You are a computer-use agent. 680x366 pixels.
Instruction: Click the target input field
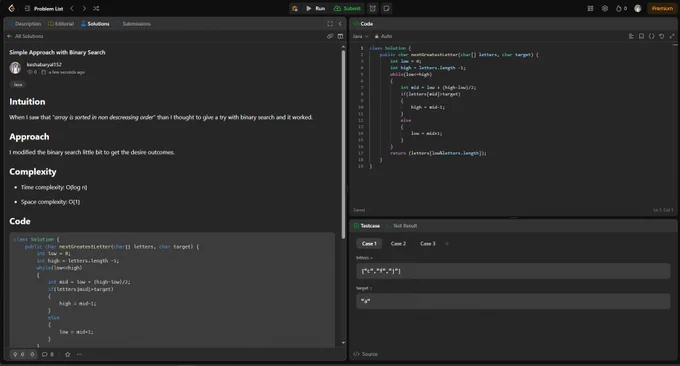click(x=513, y=301)
